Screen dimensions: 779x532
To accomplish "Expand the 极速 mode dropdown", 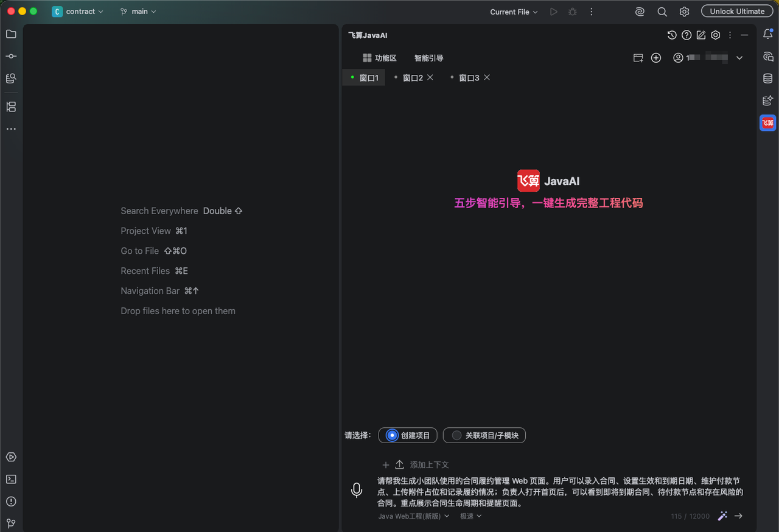I will click(x=471, y=516).
